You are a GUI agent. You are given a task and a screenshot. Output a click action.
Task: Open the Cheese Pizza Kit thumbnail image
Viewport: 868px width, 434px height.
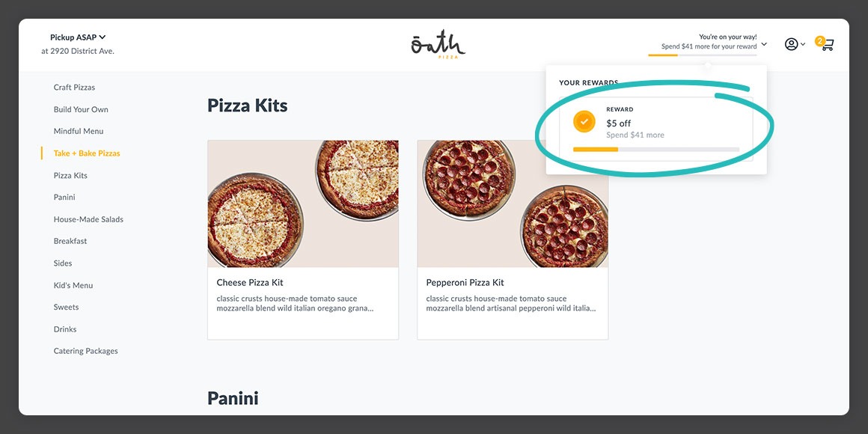(302, 204)
